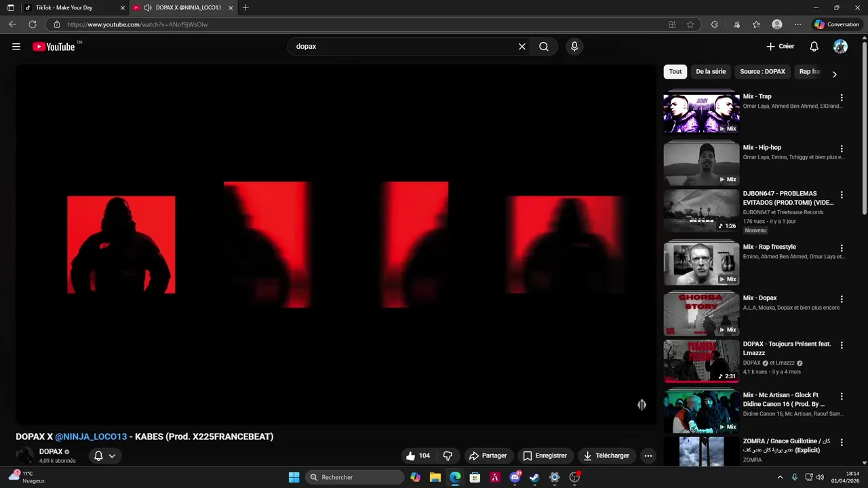
Task: Open the DOPAX channel name link
Action: [51, 451]
